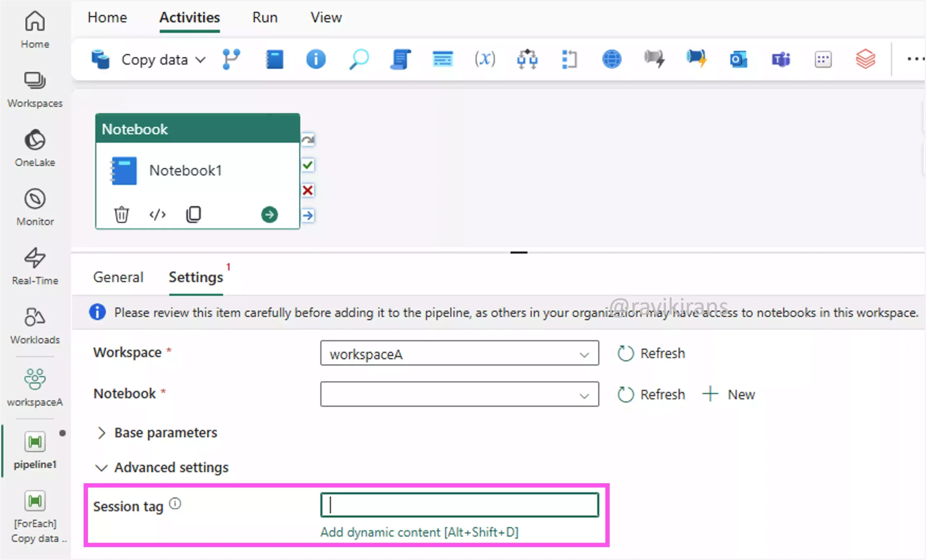Click Add dynamic content link
Viewport: 926px width, 560px height.
(419, 533)
